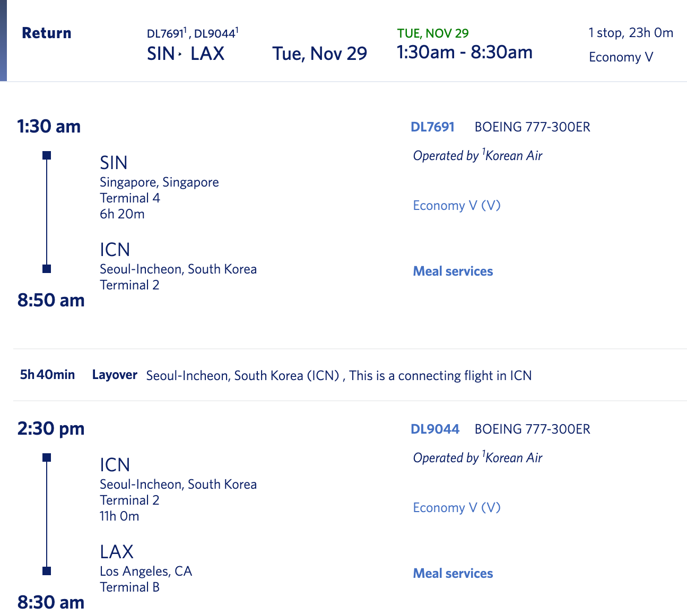Click the 2:30 pm departure time

coord(51,428)
